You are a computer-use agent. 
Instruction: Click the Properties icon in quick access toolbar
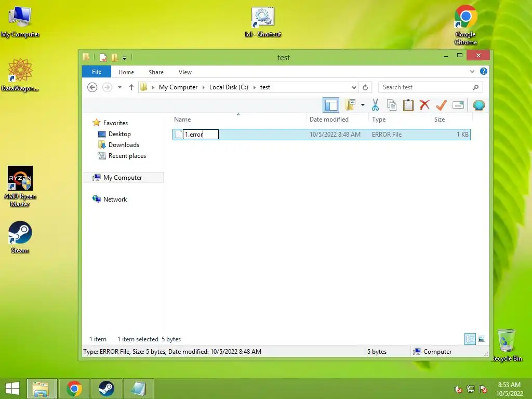(103, 58)
